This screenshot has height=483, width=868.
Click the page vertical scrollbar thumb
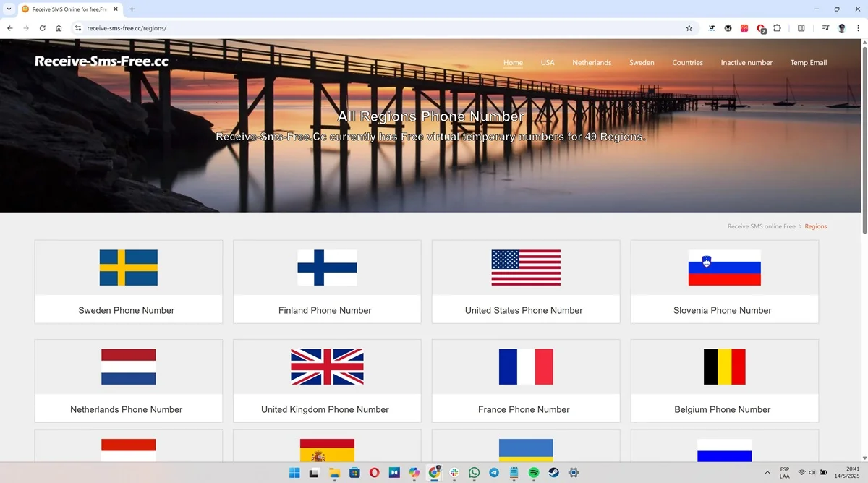(x=864, y=139)
